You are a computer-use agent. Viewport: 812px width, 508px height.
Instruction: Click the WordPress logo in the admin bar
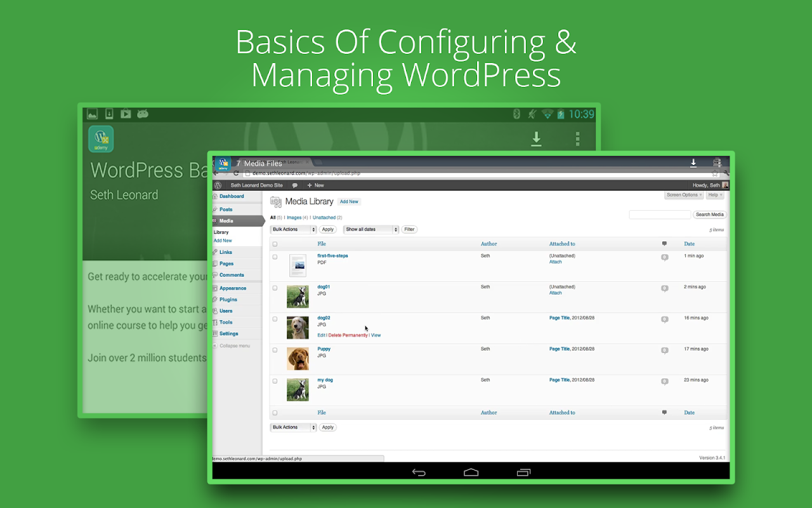(218, 185)
